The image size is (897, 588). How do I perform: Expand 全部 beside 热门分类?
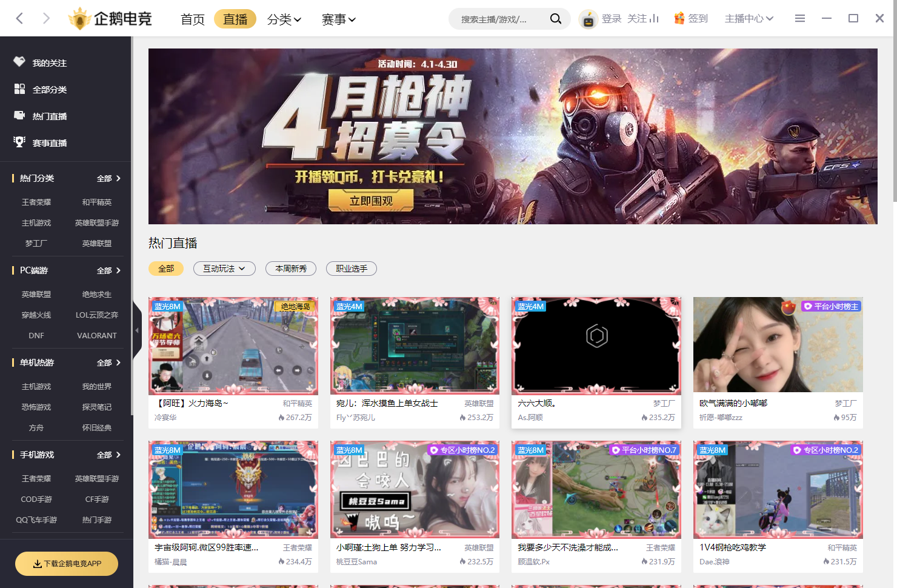[109, 178]
